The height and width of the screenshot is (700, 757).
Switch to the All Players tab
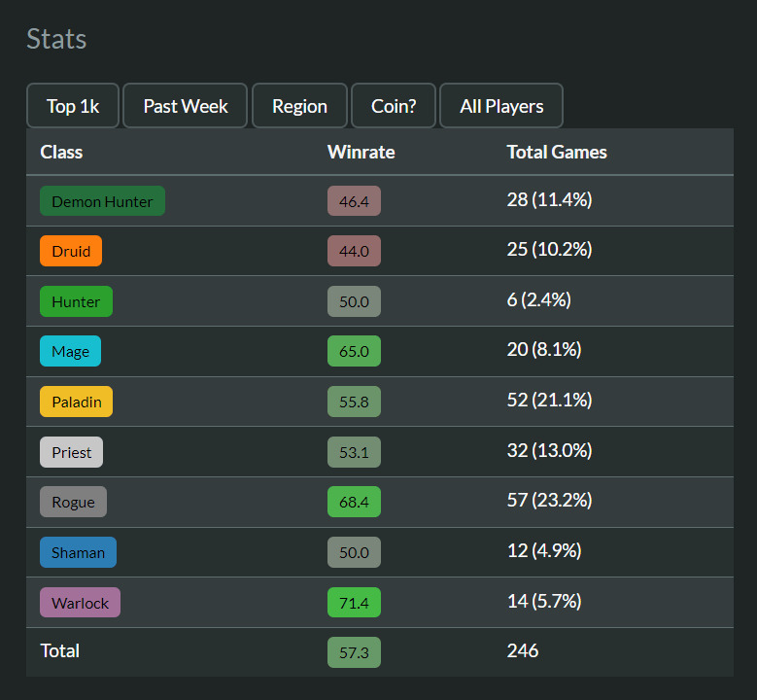501,106
